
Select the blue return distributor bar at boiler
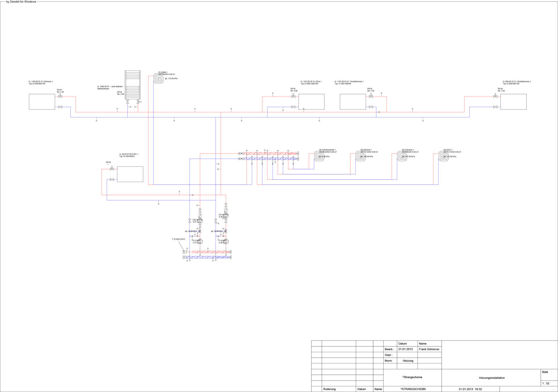(x=208, y=257)
